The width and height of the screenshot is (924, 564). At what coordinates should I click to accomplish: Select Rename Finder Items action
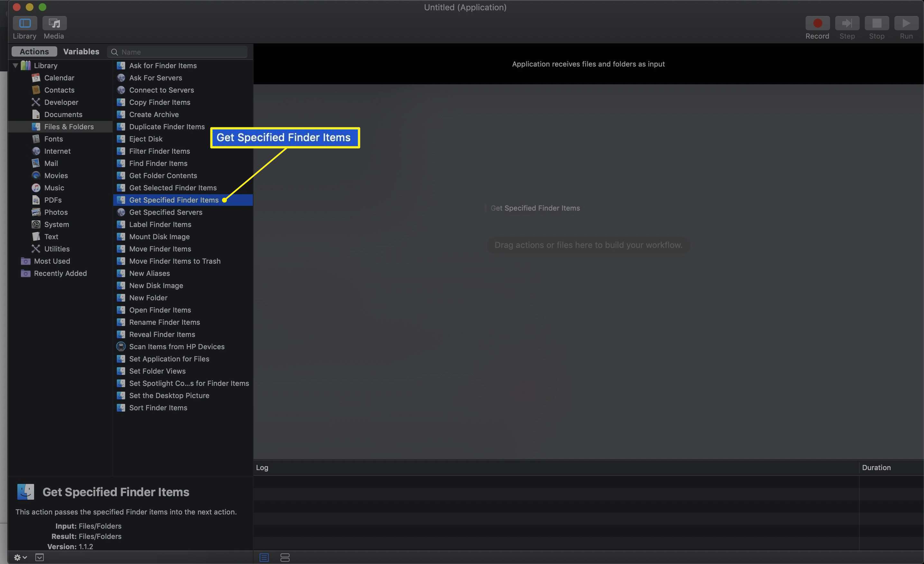[x=164, y=322]
